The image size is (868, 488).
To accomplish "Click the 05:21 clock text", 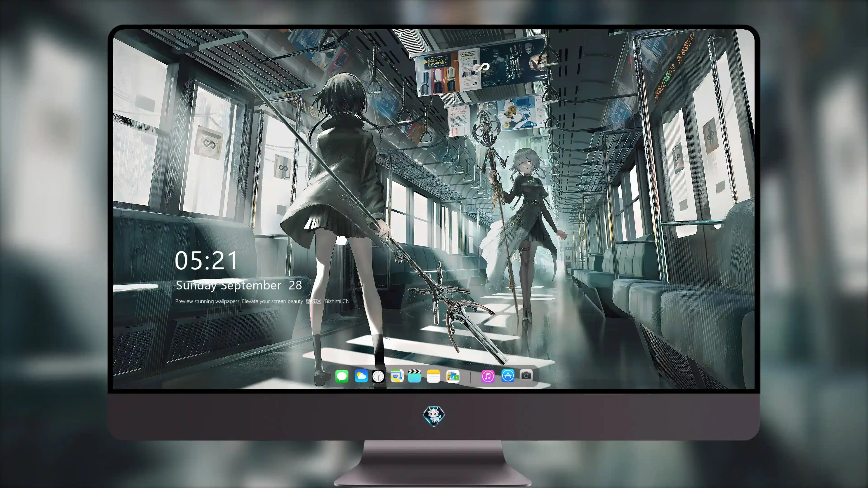I will coord(206,261).
